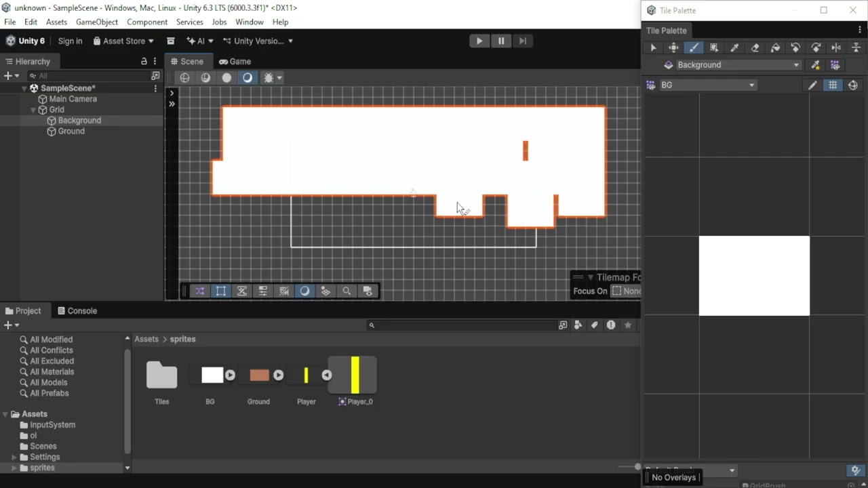
Task: Click the search by type icon in Project
Action: 578,325
